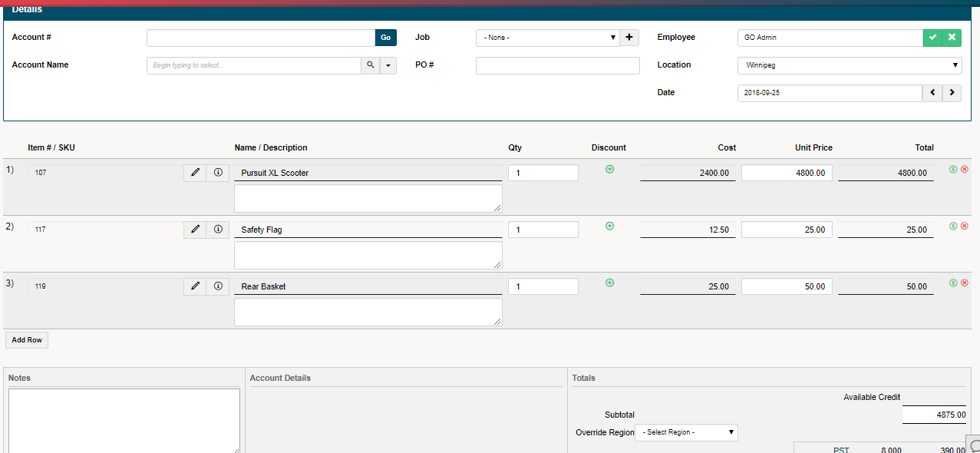Advance the date with the right arrow
This screenshot has height=453, width=980.
point(952,92)
